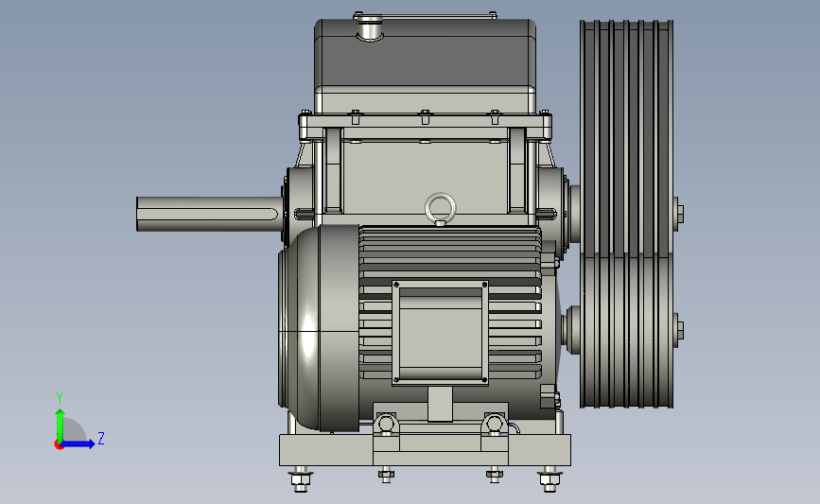The height and width of the screenshot is (504, 820).
Task: Select the hub bolt on the small pulley
Action: 678,331
